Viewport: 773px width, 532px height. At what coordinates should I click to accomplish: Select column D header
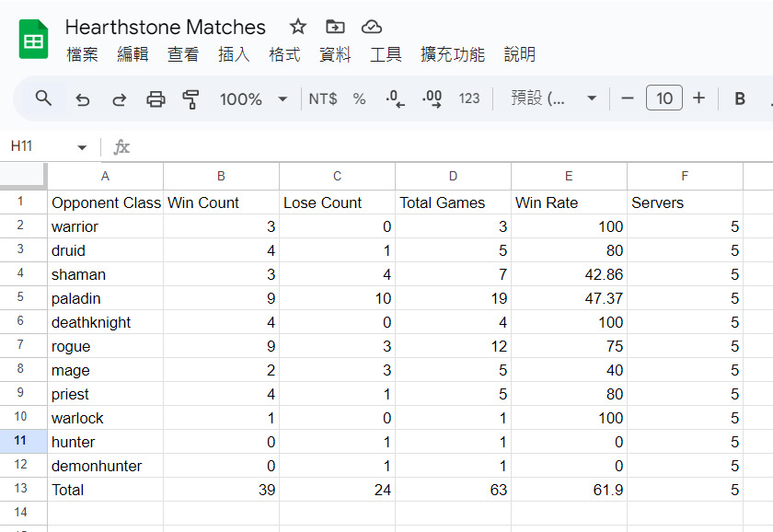click(453, 176)
